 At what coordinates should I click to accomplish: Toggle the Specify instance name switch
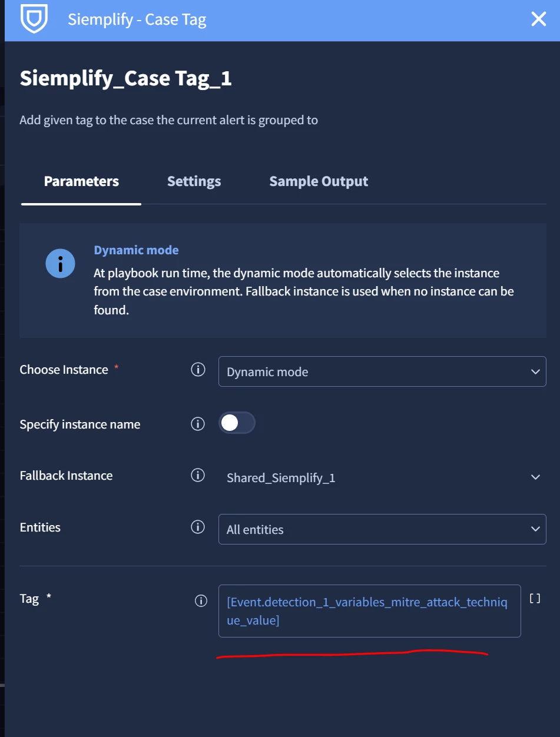(x=237, y=423)
